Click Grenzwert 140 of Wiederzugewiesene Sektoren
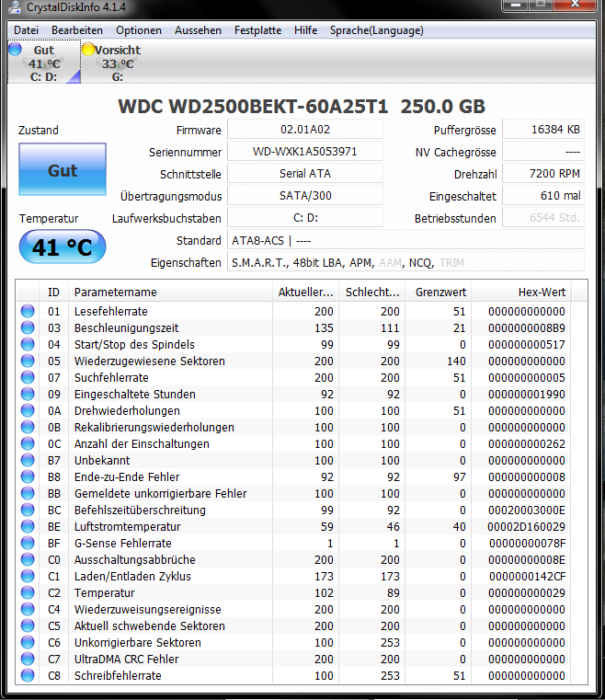605x700 pixels. tap(456, 361)
